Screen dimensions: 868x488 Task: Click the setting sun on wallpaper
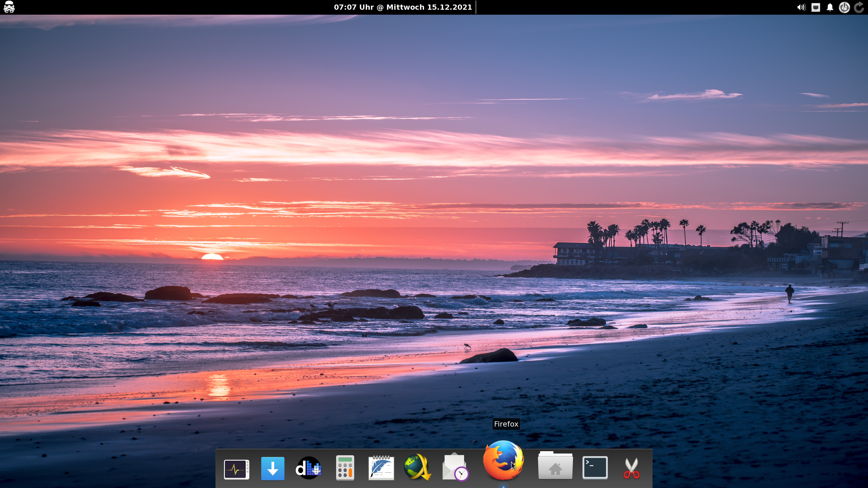point(212,257)
